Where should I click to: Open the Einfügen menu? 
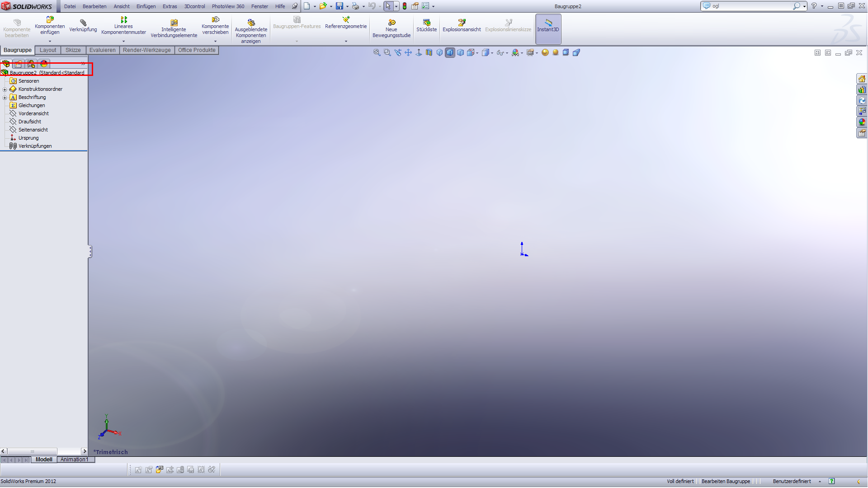(146, 6)
